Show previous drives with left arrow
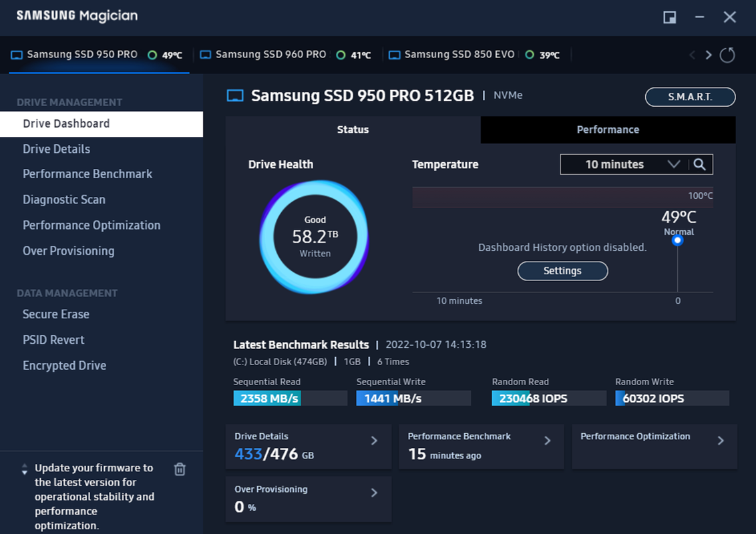The image size is (756, 534). (693, 55)
